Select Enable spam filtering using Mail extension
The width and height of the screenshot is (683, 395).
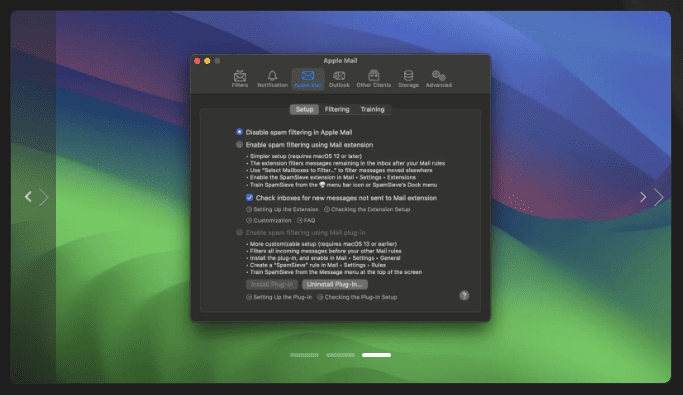[239, 145]
